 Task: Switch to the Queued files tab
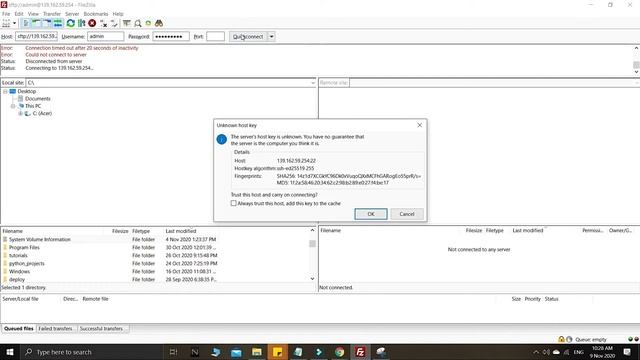[19, 329]
